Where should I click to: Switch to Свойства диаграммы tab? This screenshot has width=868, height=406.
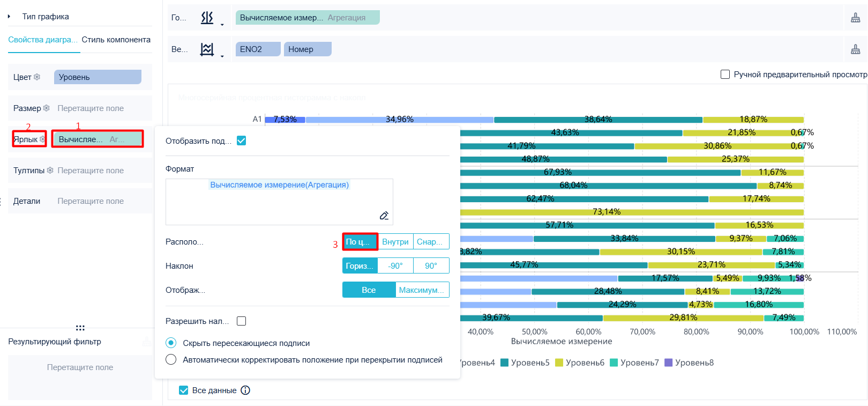point(43,40)
